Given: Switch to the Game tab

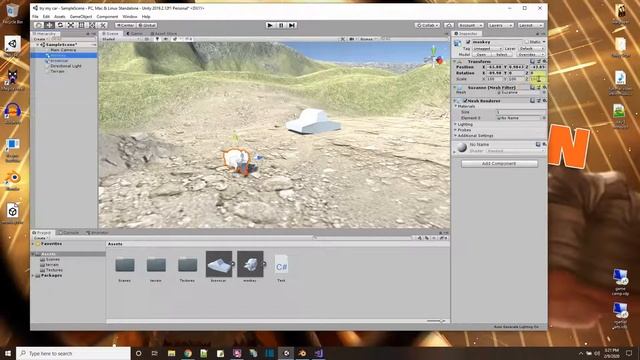Looking at the screenshot, I should click(135, 33).
